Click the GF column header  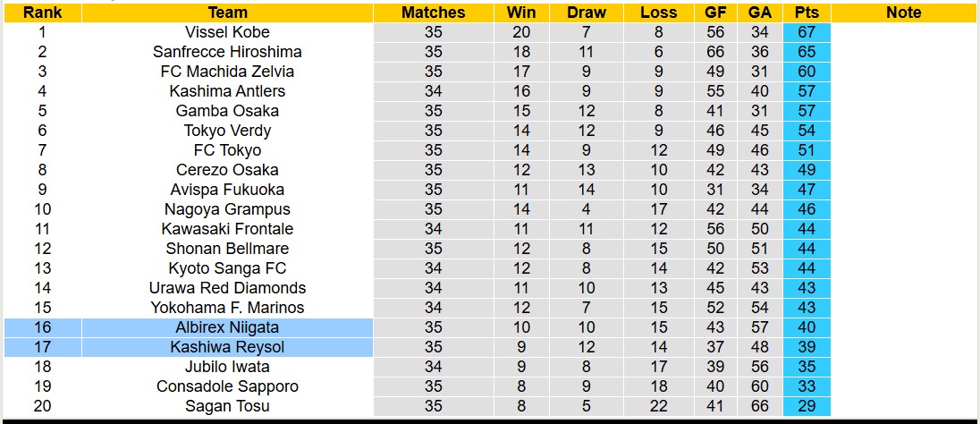[x=715, y=13]
